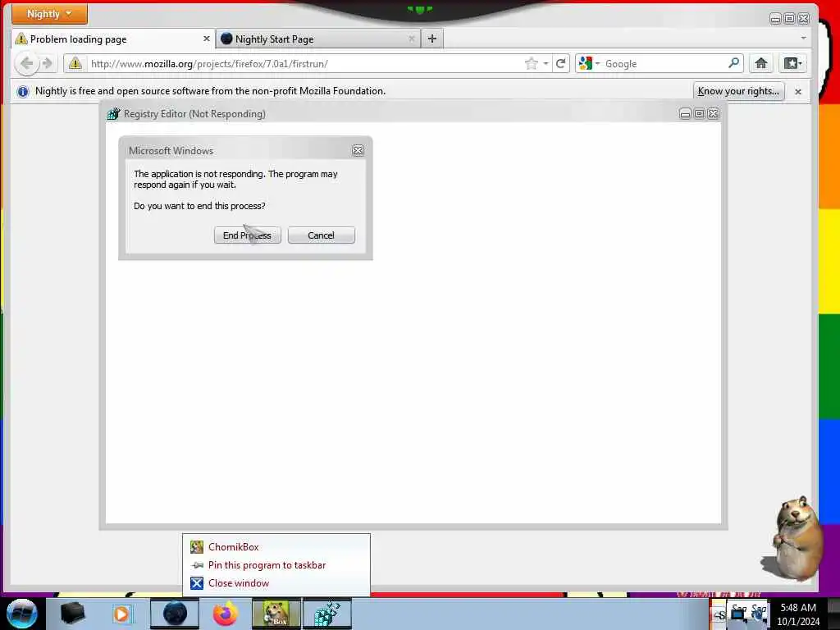Open the black box taskbar icon

tap(72, 614)
